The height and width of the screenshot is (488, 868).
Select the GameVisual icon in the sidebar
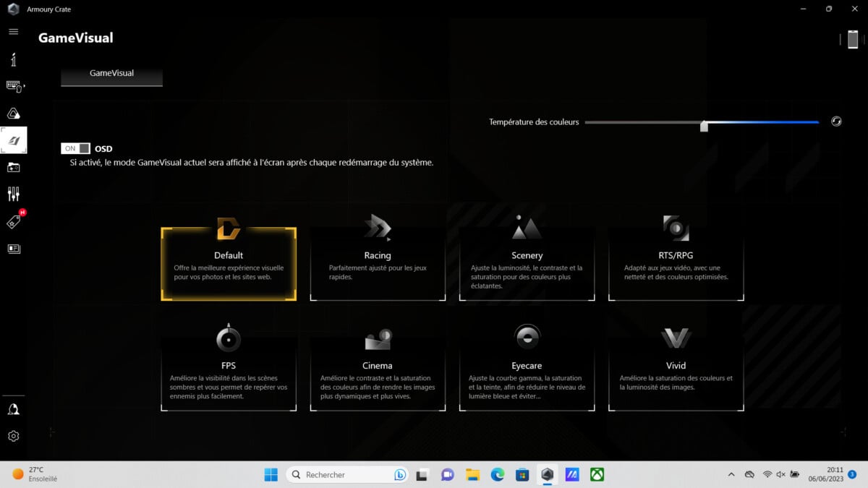pos(13,140)
